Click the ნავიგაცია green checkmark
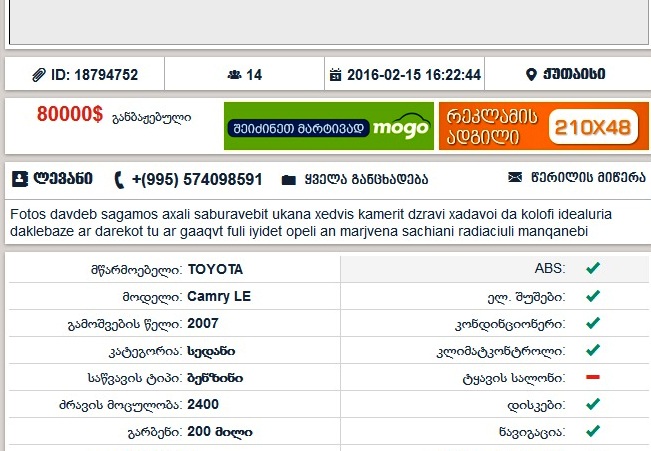The height and width of the screenshot is (451, 651). 593,431
